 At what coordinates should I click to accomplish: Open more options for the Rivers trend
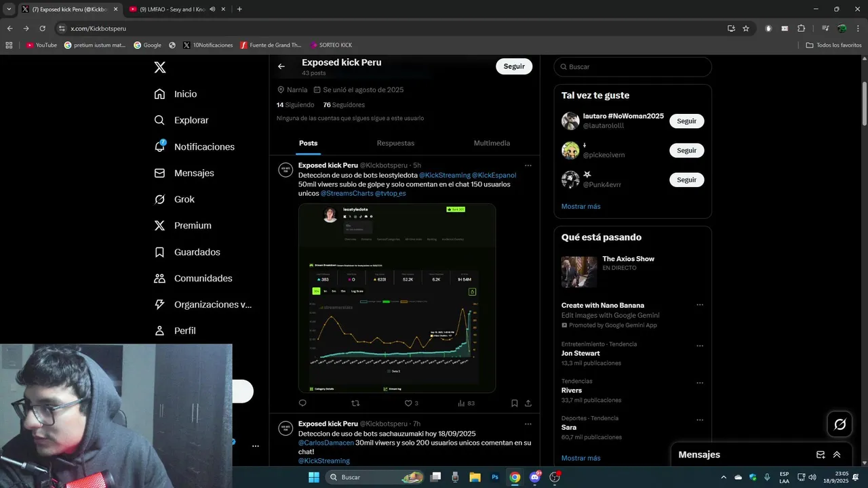[x=700, y=384]
